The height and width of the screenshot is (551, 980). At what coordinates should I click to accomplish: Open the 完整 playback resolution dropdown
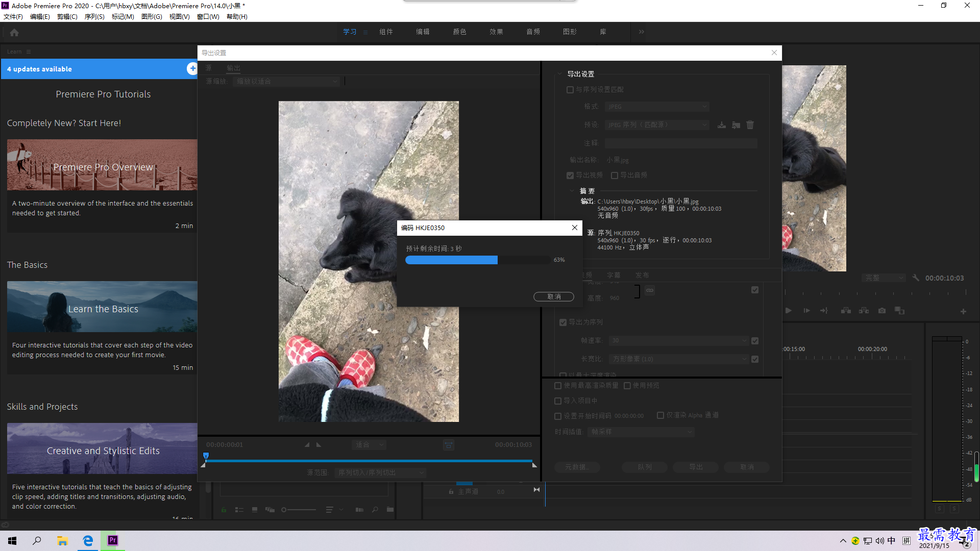tap(884, 278)
